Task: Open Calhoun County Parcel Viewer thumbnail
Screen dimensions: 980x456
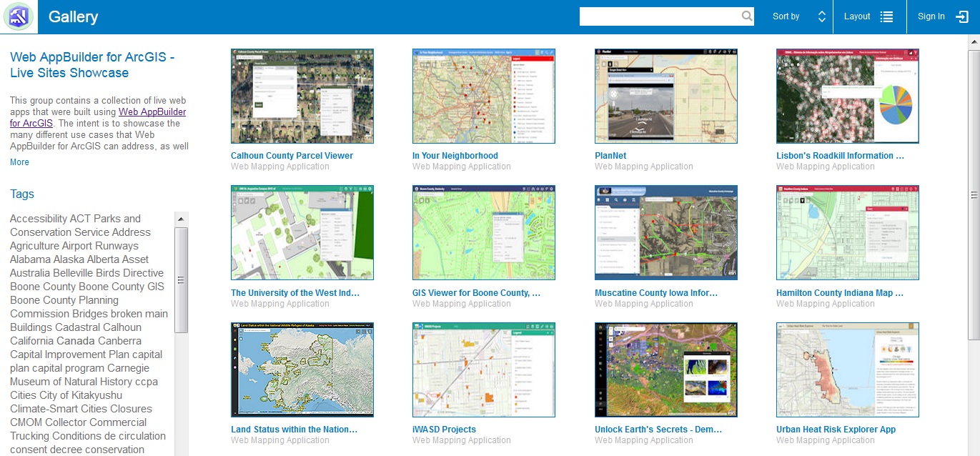Action: (302, 96)
